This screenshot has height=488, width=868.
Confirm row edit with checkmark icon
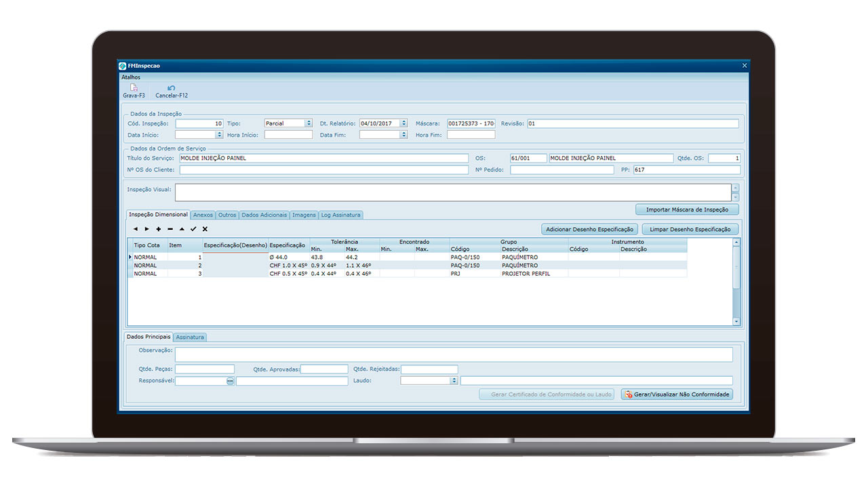tap(193, 229)
